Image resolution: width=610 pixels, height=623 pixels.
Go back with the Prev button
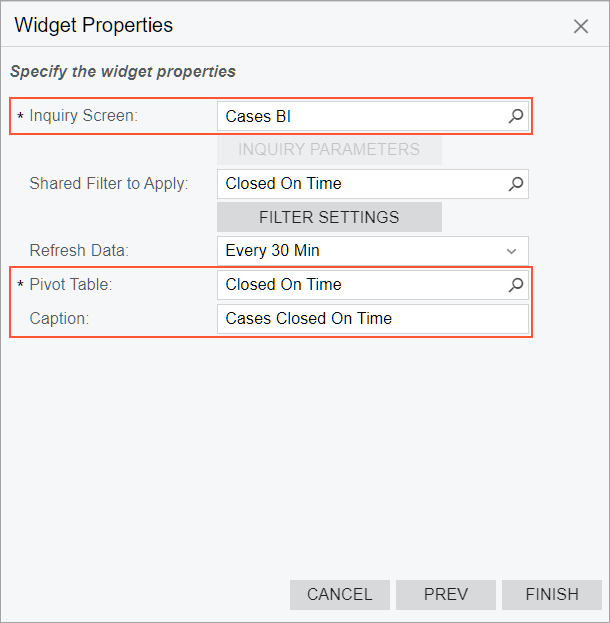point(446,594)
